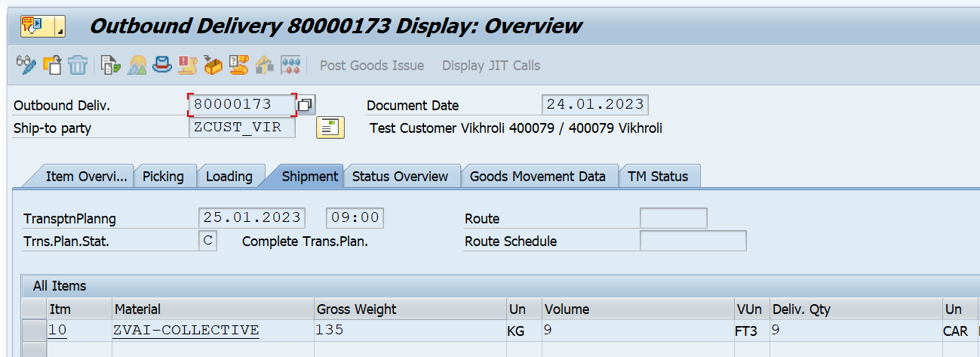This screenshot has width=980, height=357.
Task: Click the weight unit KG cell
Action: click(x=524, y=331)
